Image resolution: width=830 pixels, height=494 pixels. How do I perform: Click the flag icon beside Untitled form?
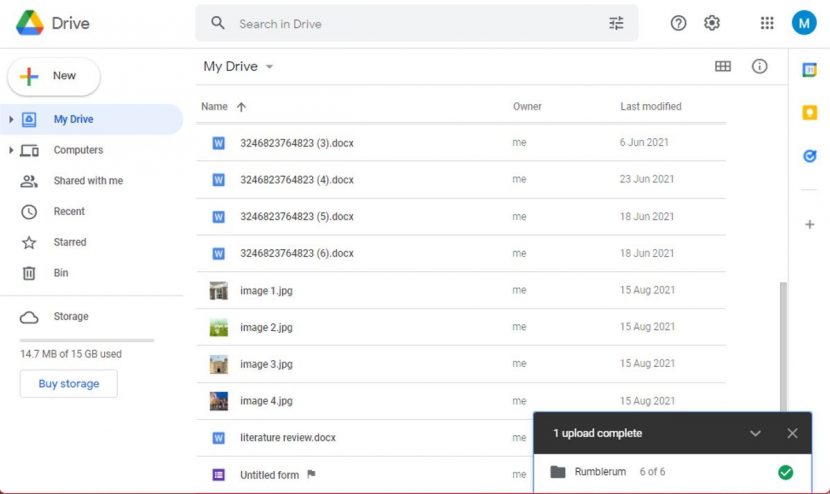pos(311,474)
